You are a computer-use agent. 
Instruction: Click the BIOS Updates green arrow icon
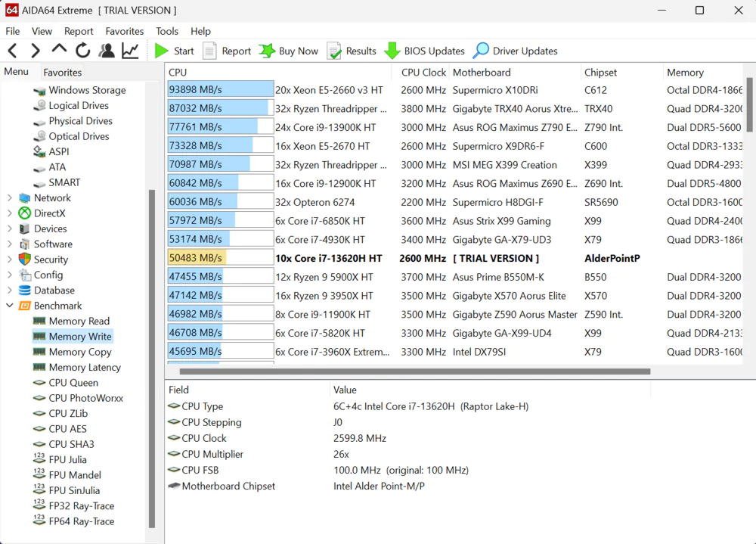coord(392,51)
